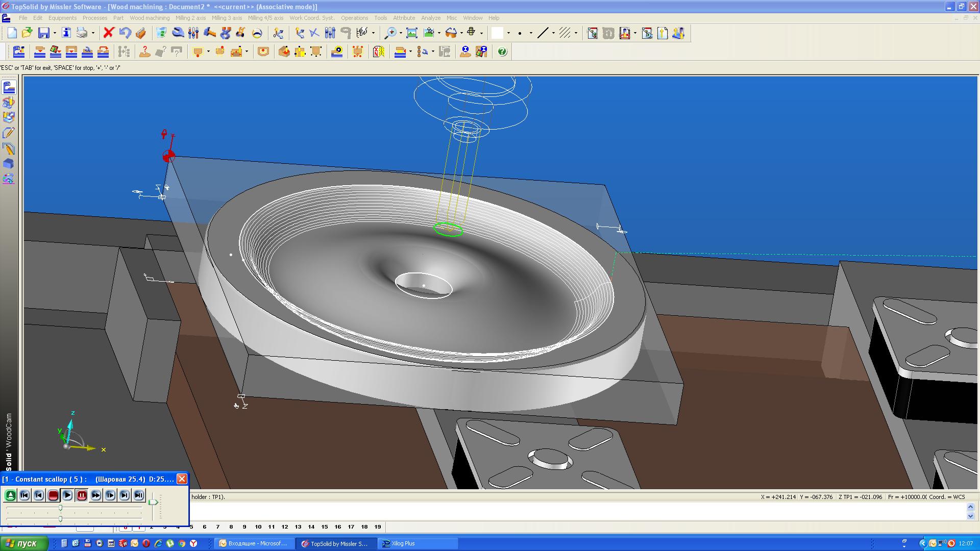Open the line style dropdown arrow
This screenshot has height=551, width=980.
click(x=553, y=33)
